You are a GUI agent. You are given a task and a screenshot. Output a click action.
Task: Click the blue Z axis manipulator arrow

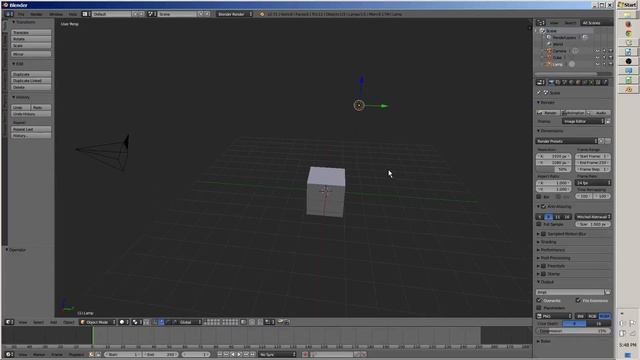click(x=362, y=80)
